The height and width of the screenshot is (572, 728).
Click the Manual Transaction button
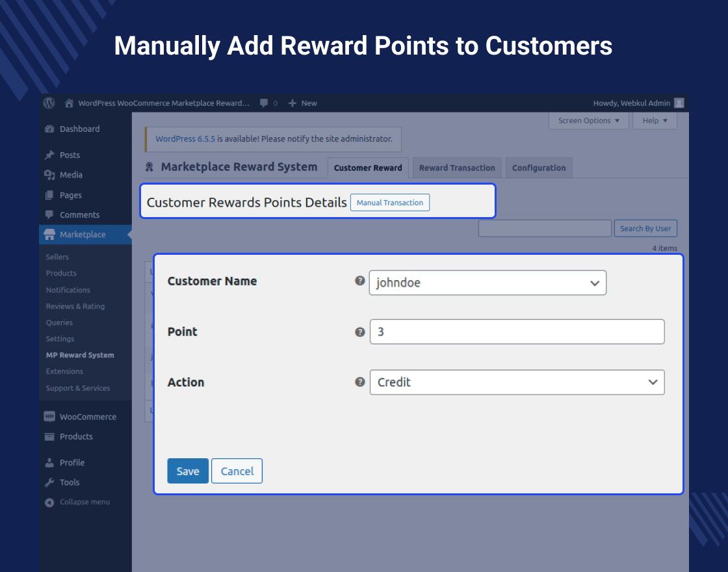(390, 202)
